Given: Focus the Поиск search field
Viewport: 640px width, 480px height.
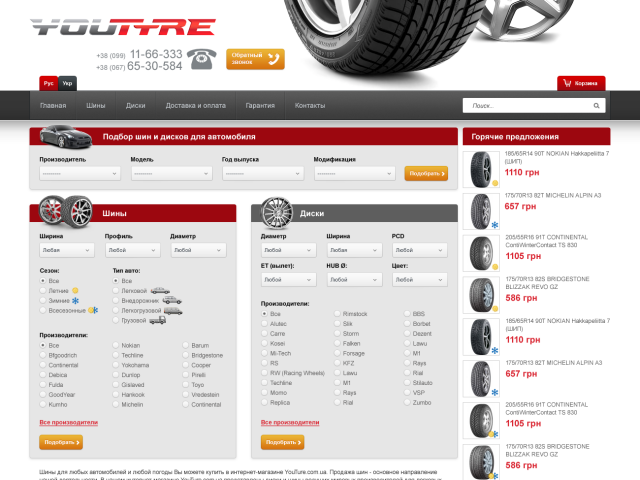Looking at the screenshot, I should (534, 106).
